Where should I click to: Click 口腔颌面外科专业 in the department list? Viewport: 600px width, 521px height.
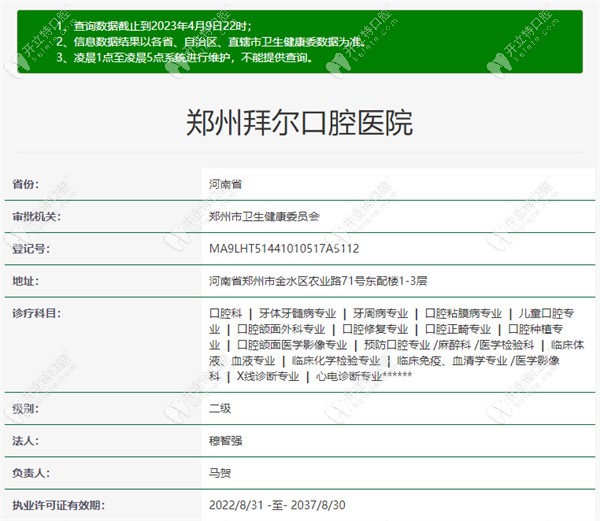[281, 329]
